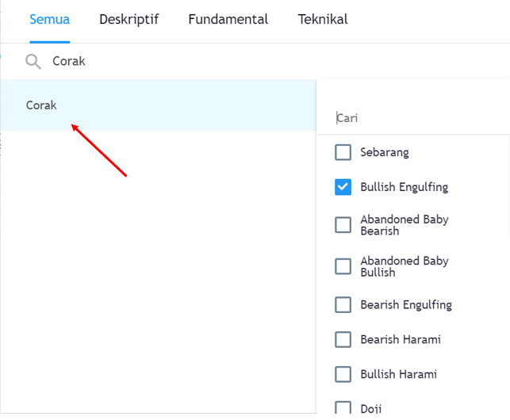Click the 'Bullish Engulfing' label text
510x420 pixels.
[x=404, y=187]
